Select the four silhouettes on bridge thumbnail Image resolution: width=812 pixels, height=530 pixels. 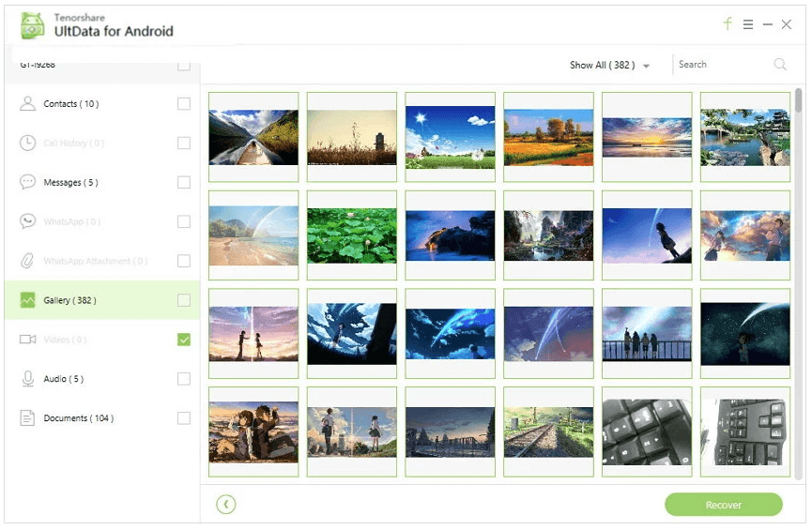point(648,334)
